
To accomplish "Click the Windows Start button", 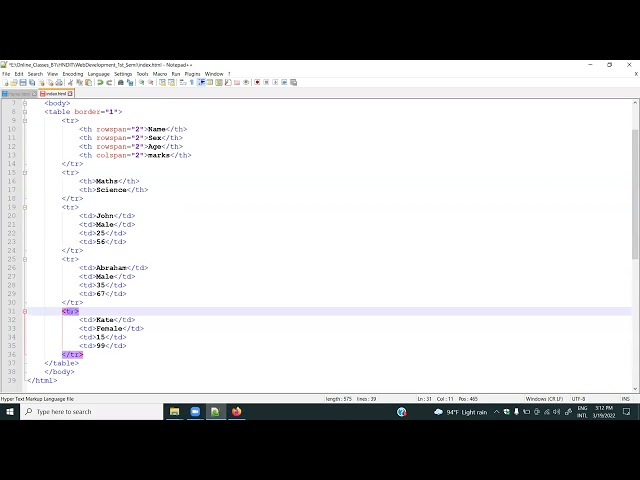I will 10,412.
